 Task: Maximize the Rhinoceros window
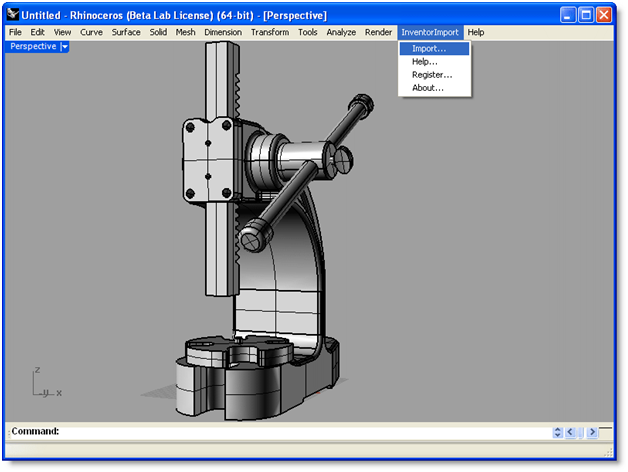[586, 15]
